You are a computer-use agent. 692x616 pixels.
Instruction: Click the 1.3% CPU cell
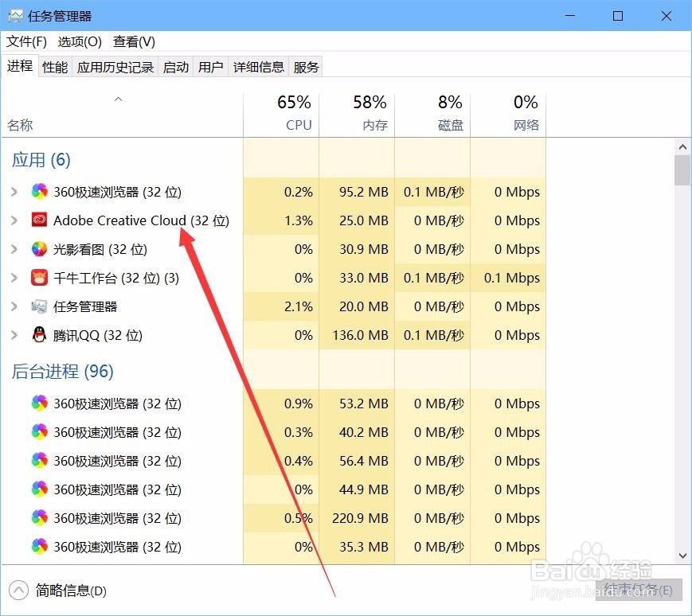[281, 220]
